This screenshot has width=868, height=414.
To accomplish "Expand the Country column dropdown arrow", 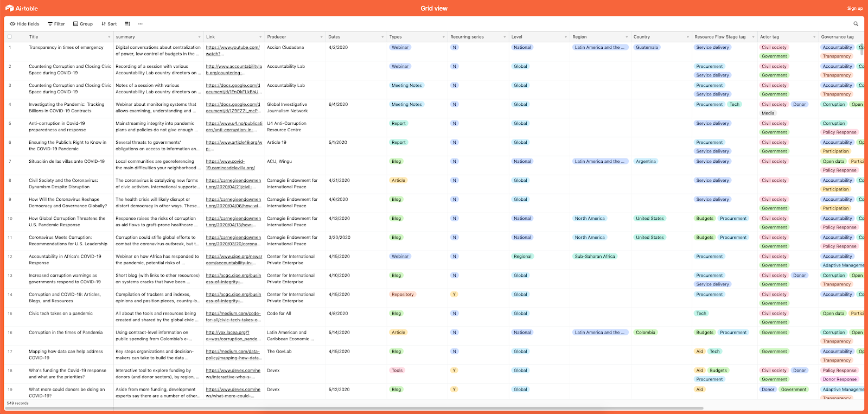I will coord(688,37).
